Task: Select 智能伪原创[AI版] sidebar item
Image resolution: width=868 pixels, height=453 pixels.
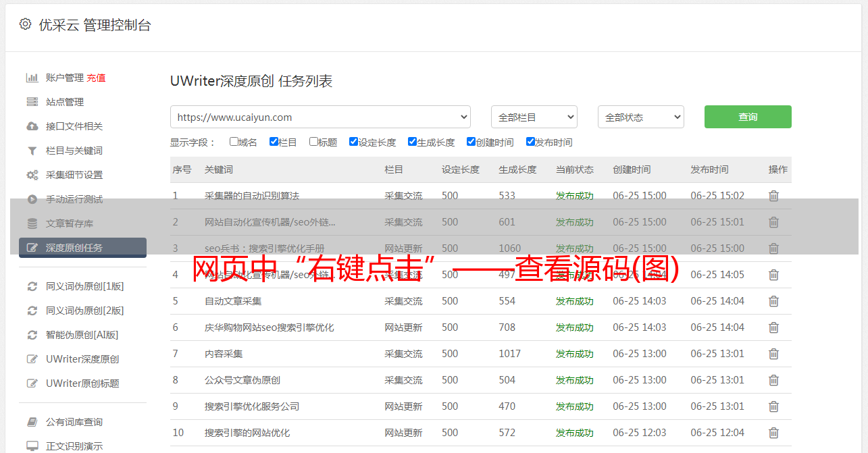Action: 82,335
